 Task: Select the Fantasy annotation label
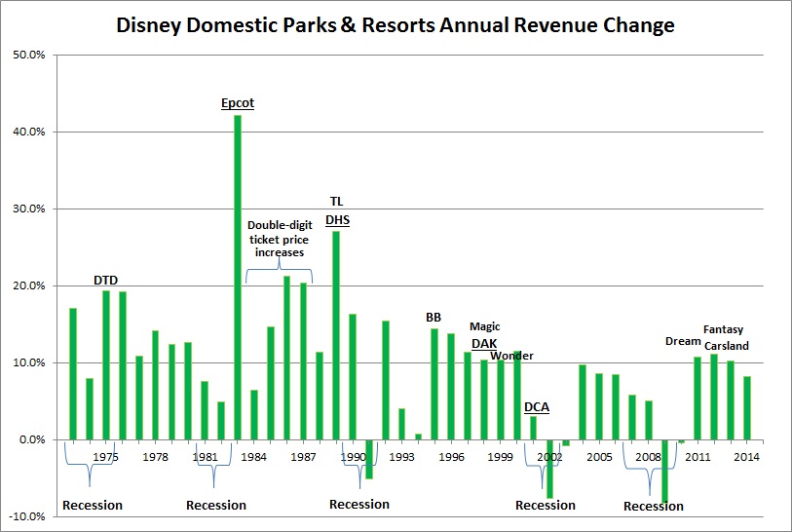pos(724,330)
